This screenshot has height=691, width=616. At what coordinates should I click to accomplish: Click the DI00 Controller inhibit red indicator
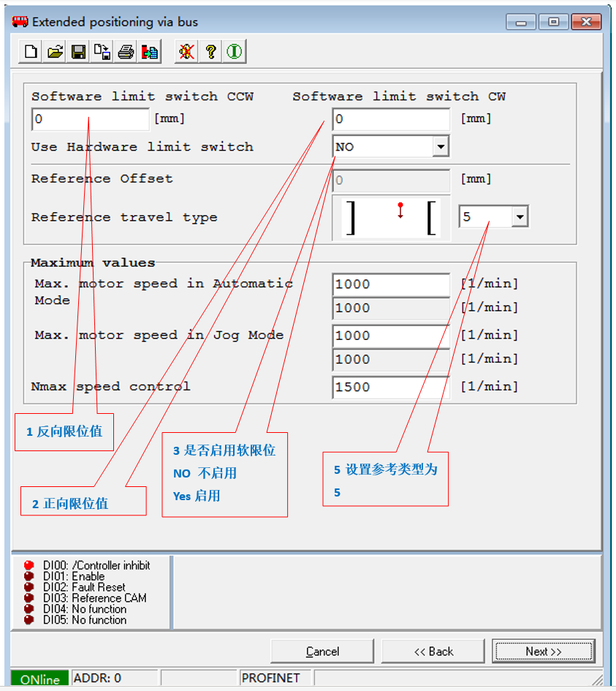(29, 565)
